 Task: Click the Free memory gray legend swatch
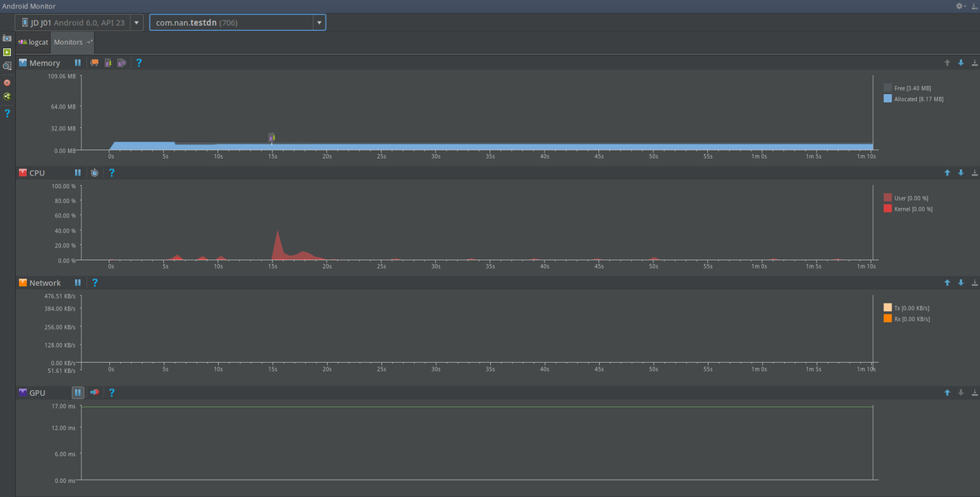pyautogui.click(x=888, y=88)
